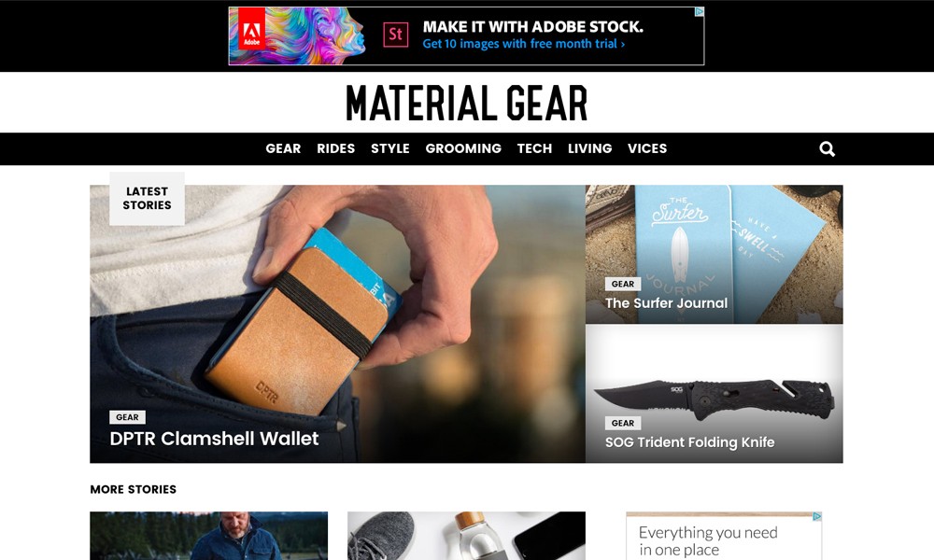Click the Adobe Stock St icon
Screen dimensions: 934x560
395,35
